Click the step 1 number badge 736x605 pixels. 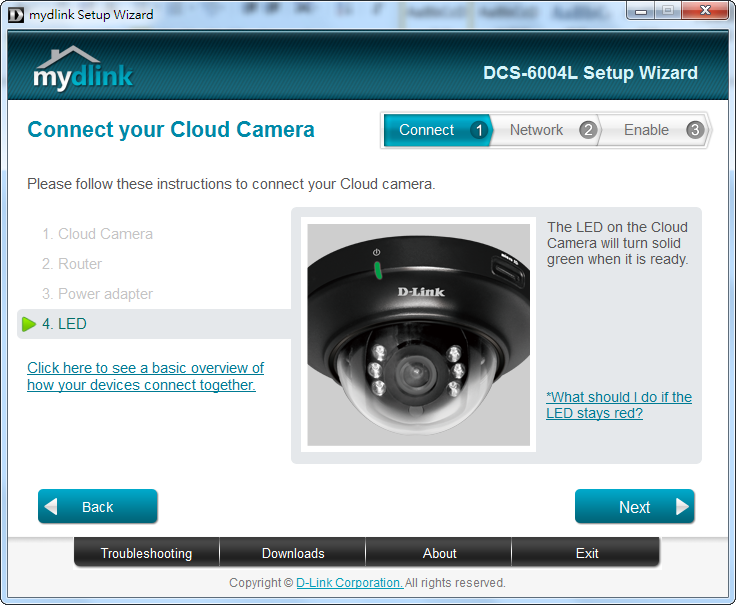point(478,130)
